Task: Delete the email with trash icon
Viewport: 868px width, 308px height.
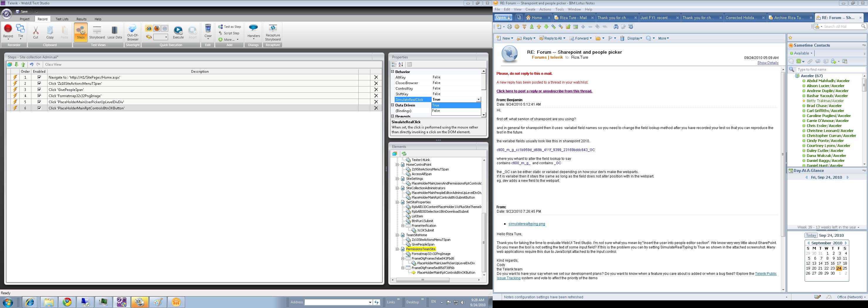Action: pos(622,38)
